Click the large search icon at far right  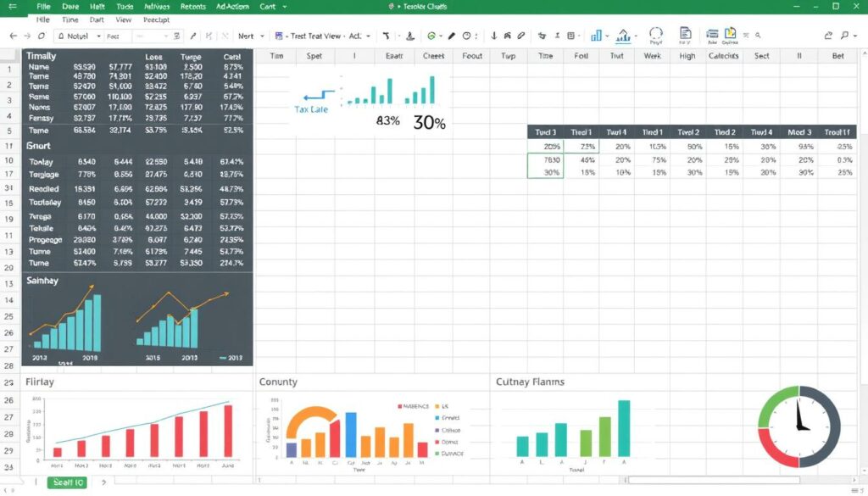(845, 36)
